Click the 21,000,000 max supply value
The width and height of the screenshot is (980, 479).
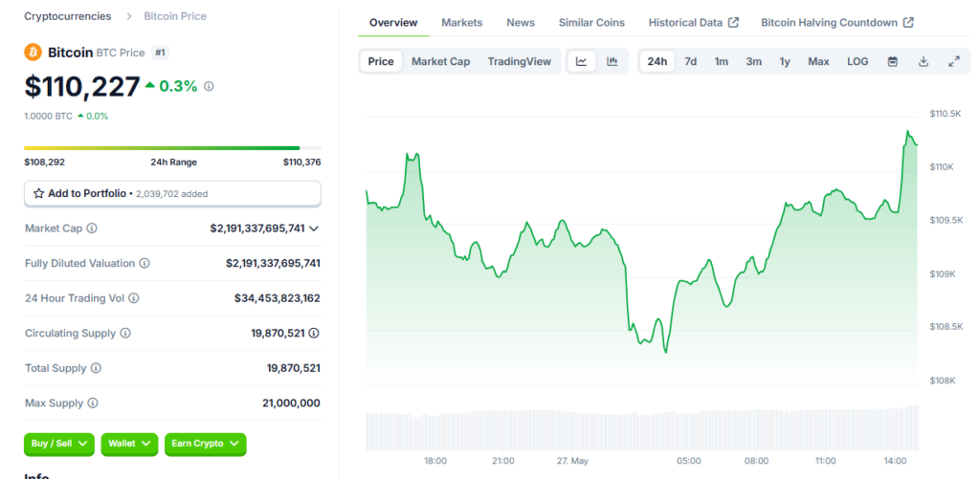click(291, 403)
